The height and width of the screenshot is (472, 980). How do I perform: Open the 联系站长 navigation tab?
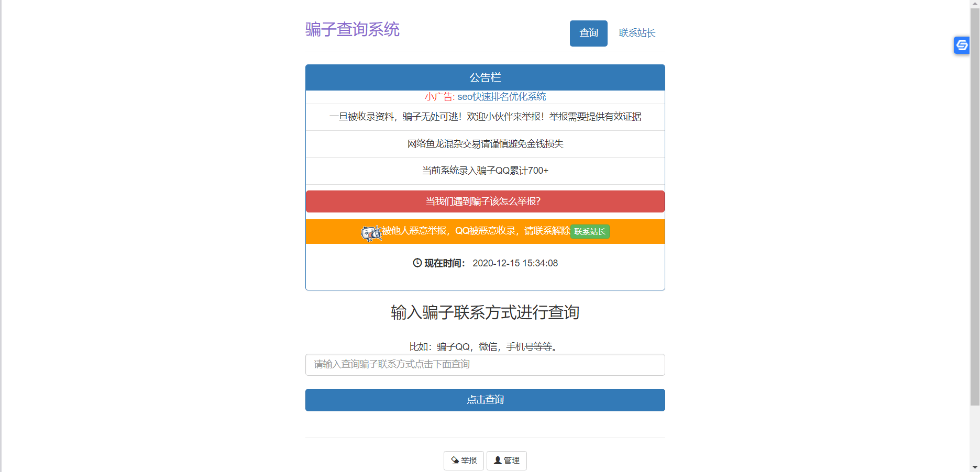point(637,33)
